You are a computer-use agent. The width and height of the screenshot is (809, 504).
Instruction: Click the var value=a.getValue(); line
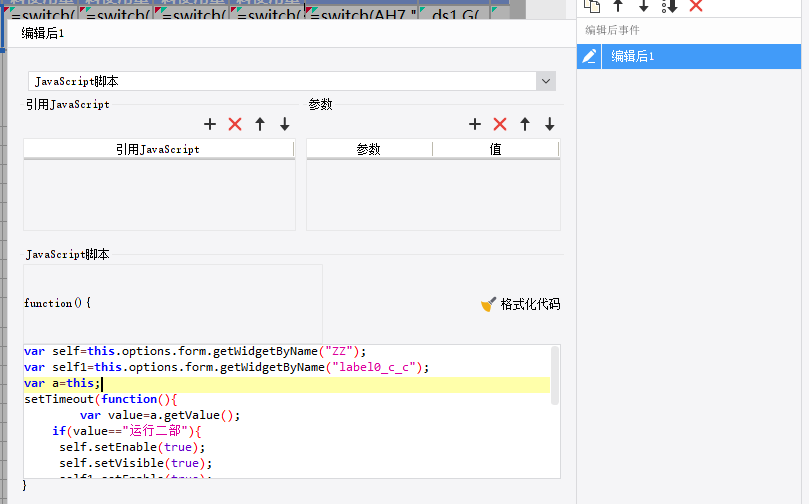160,415
